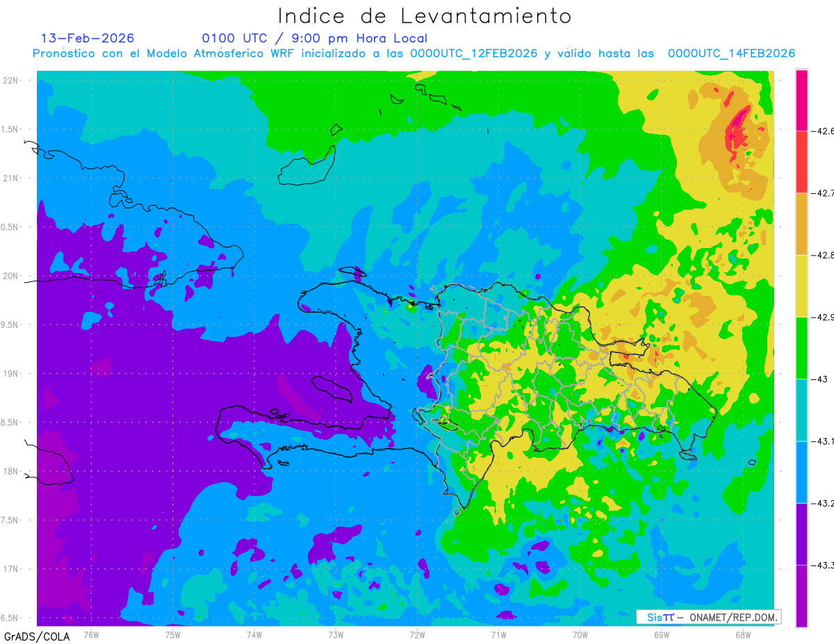Viewport: 834px width, 644px height.
Task: Click the '74W' longitude label
Action: pos(254,634)
